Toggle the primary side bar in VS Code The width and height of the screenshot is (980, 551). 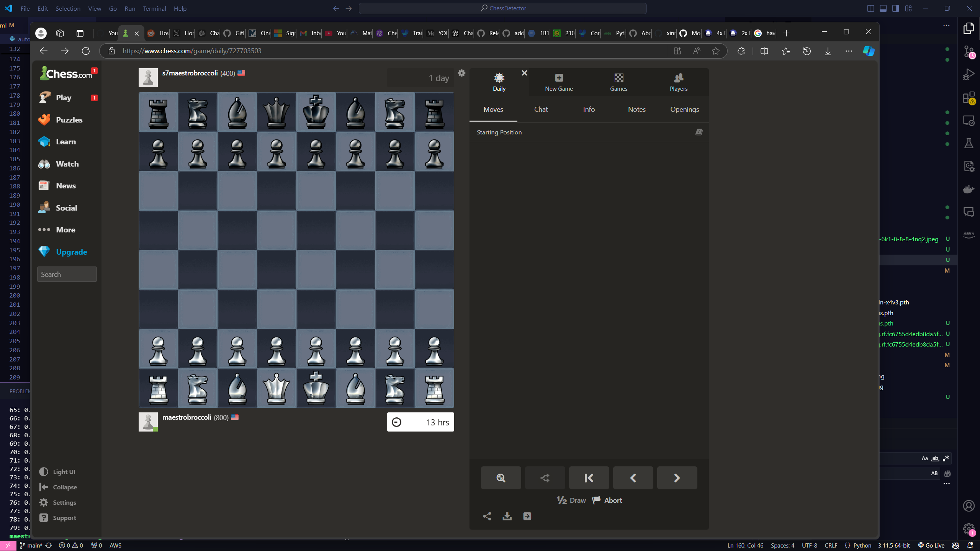[x=870, y=8]
